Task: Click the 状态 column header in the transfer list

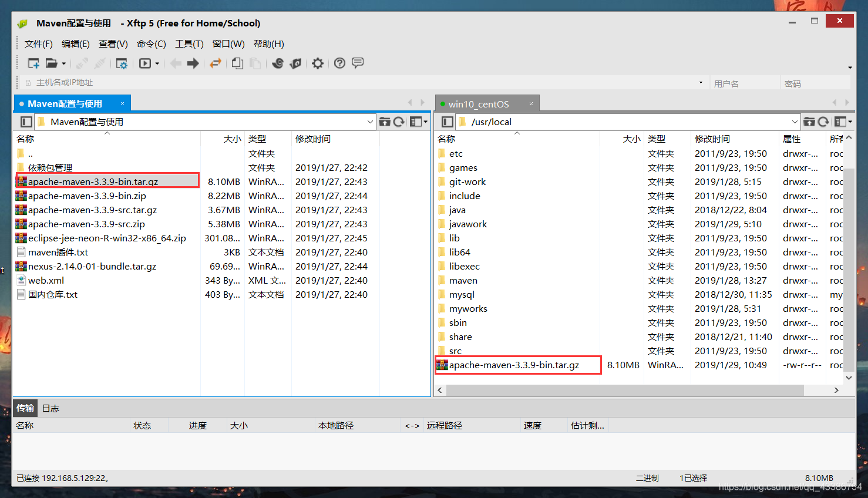Action: (x=149, y=426)
